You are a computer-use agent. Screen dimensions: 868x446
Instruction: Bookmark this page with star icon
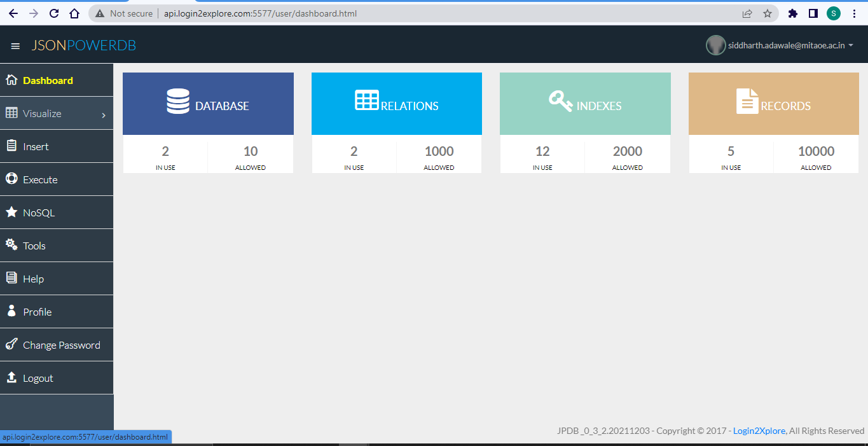click(768, 13)
